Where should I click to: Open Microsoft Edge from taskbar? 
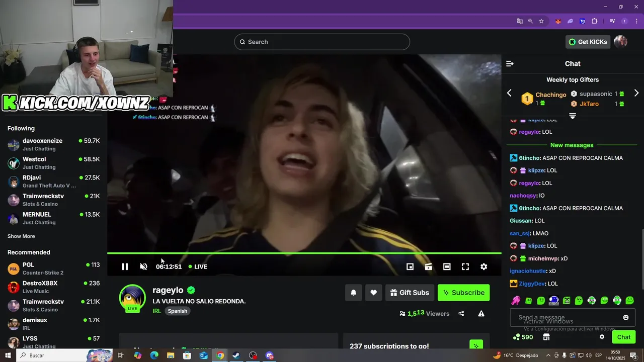[154, 355]
